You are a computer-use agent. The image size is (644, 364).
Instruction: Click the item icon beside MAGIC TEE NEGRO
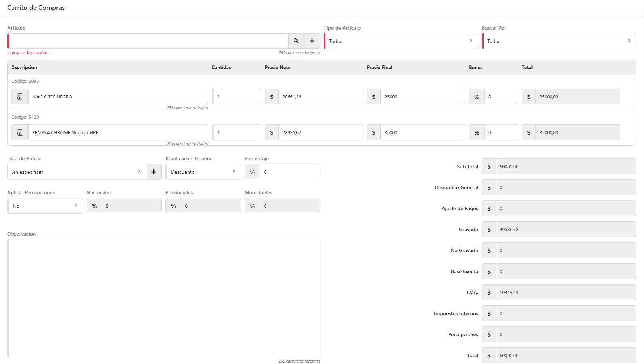point(20,97)
